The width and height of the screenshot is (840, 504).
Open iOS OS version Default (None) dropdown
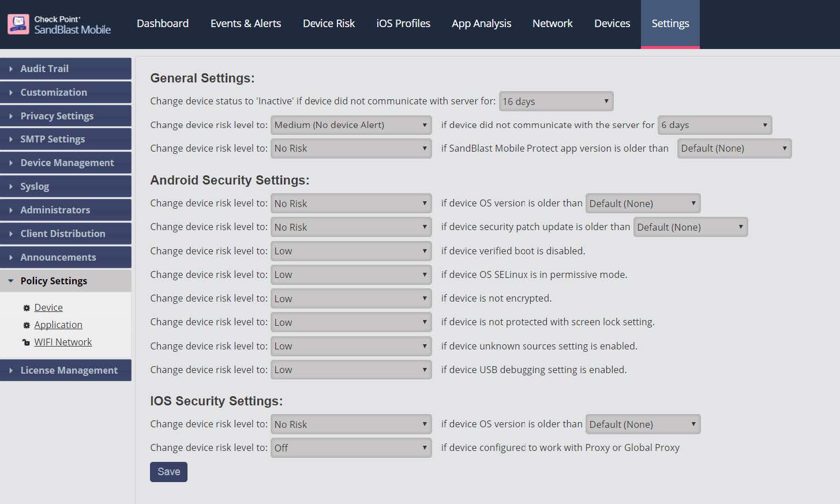(x=643, y=424)
